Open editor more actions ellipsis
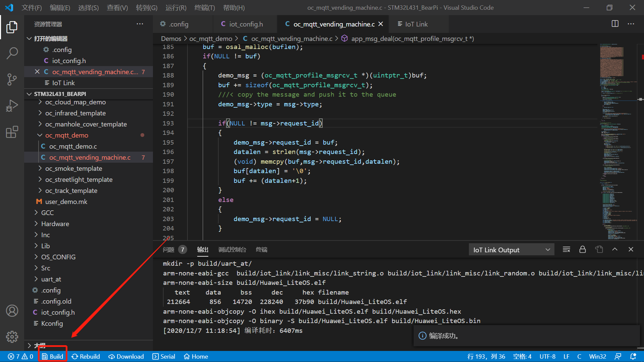This screenshot has height=362, width=644. (631, 24)
